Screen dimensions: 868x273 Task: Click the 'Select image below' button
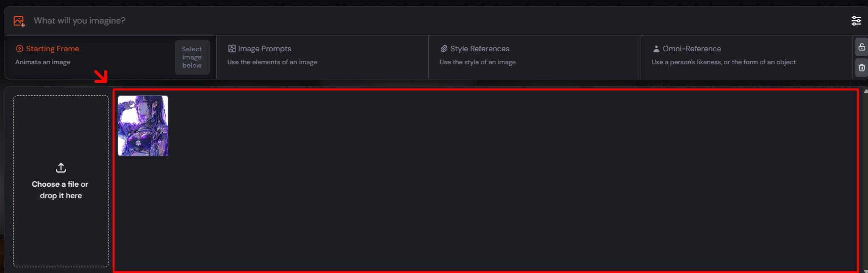(x=192, y=57)
